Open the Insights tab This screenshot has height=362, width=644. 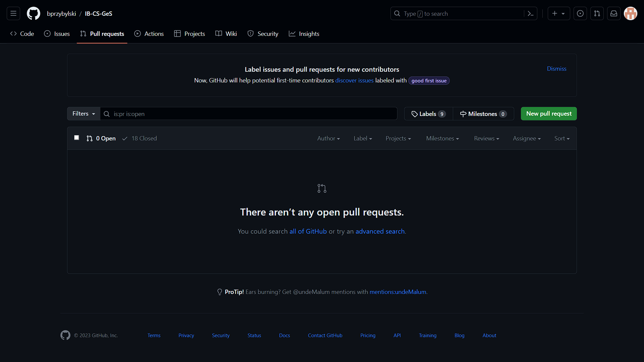pos(304,34)
